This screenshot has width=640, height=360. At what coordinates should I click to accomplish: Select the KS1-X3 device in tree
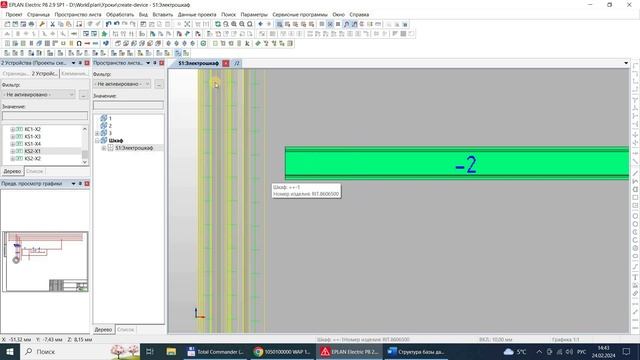tap(33, 137)
